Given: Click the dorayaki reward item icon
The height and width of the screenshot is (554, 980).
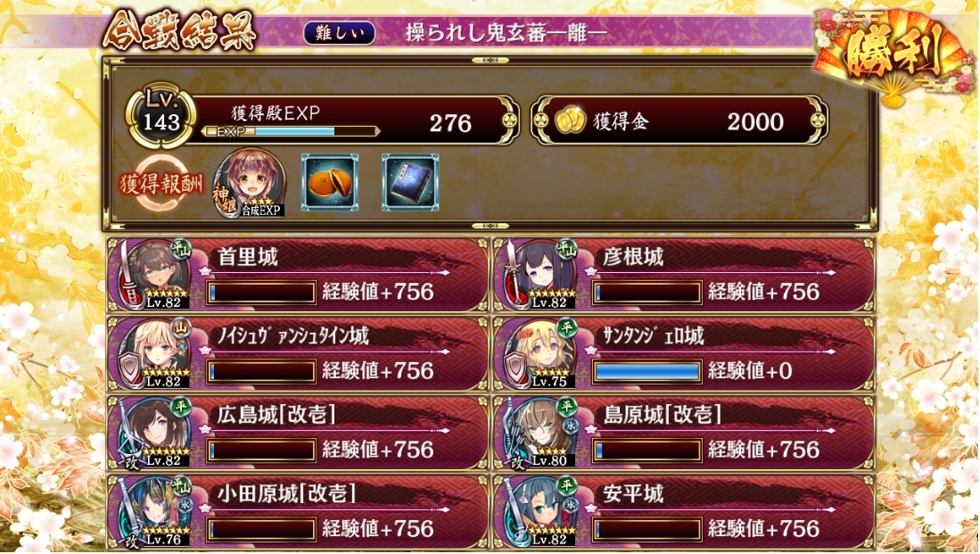Looking at the screenshot, I should coord(330,182).
